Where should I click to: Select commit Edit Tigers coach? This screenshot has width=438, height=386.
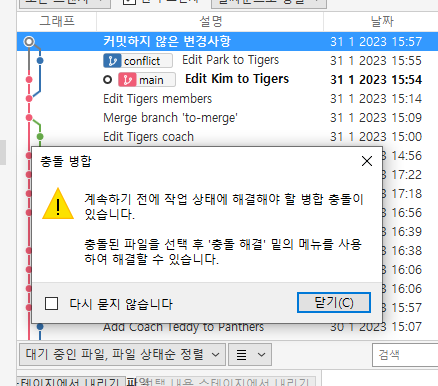148,137
